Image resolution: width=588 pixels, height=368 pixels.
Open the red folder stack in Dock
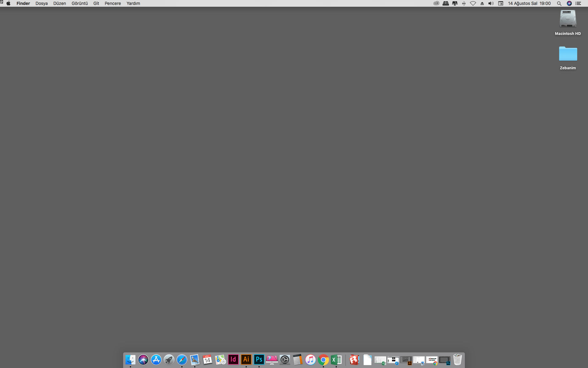click(x=354, y=360)
